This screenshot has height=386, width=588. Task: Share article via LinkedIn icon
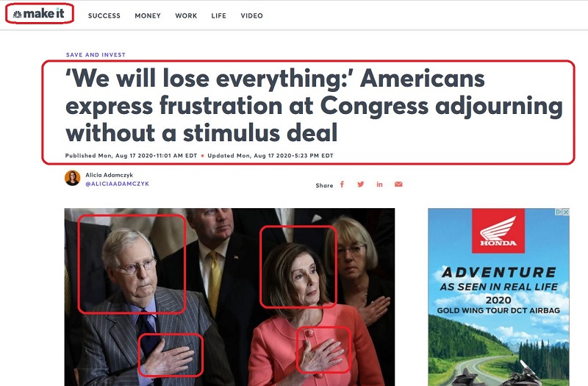click(379, 185)
